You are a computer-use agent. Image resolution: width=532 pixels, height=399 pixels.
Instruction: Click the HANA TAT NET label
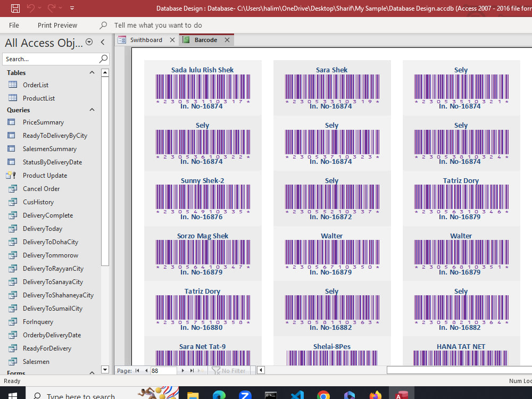(461, 346)
